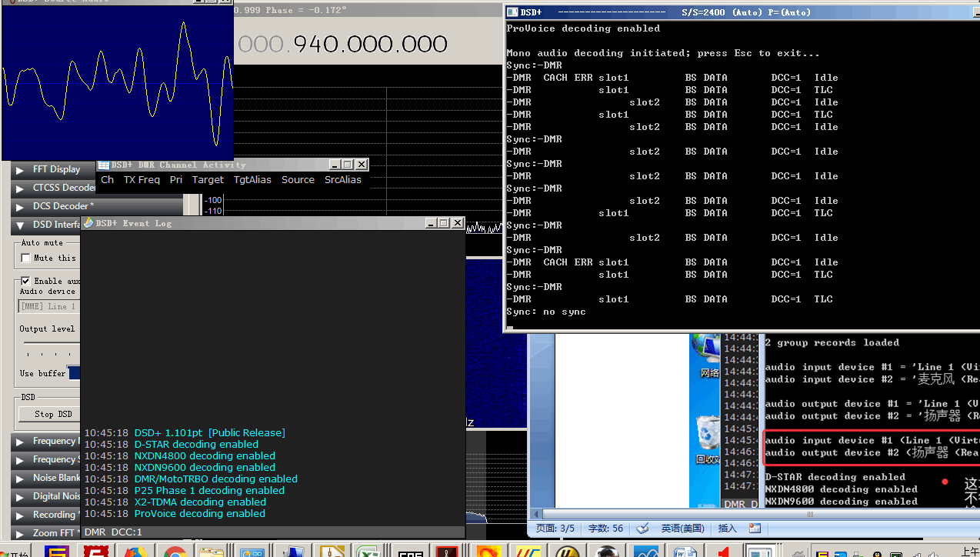The height and width of the screenshot is (557, 980).
Task: Click the SrcAlias column header
Action: 343,180
